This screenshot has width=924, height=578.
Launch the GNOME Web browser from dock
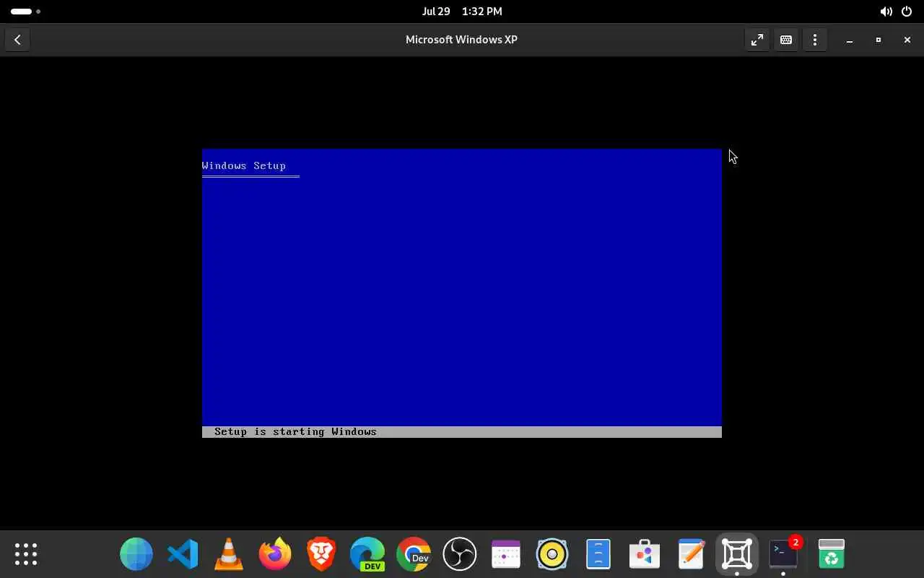tap(136, 554)
